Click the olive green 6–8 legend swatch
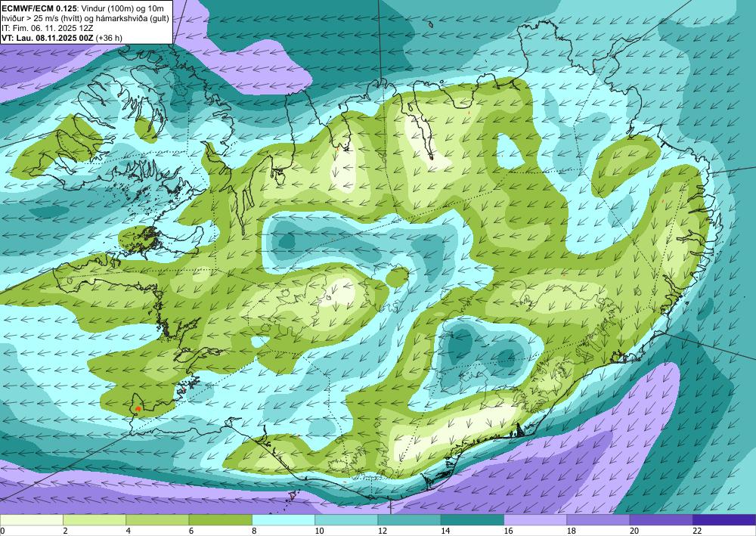This screenshot has height=536, width=756. point(220,520)
